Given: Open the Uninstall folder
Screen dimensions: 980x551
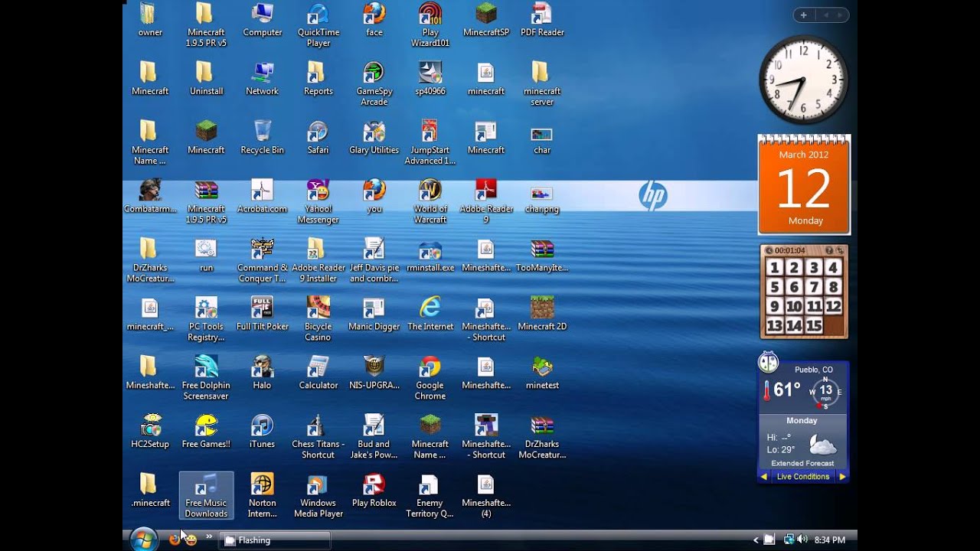Looking at the screenshot, I should (207, 79).
